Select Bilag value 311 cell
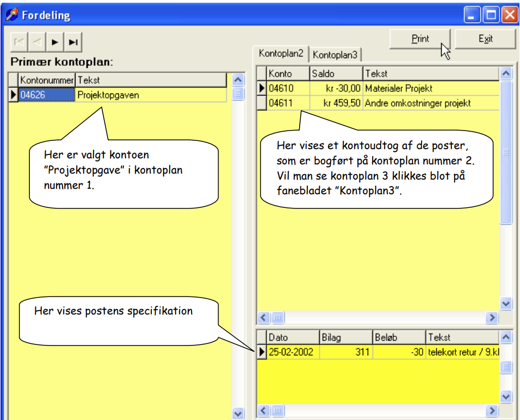This screenshot has height=420, width=520. pos(346,352)
